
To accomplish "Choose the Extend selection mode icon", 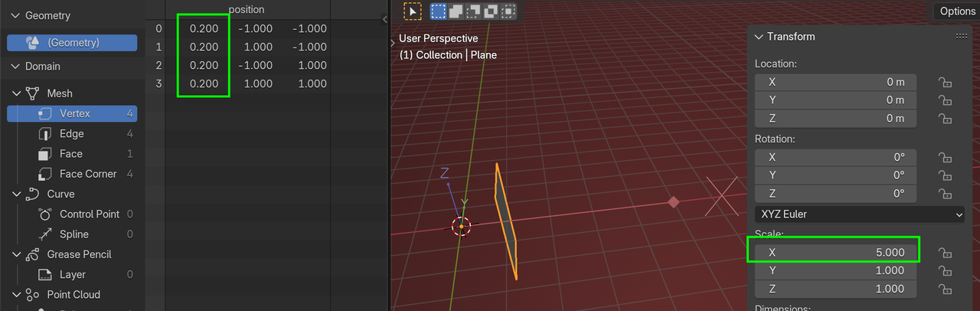I will pyautogui.click(x=456, y=11).
